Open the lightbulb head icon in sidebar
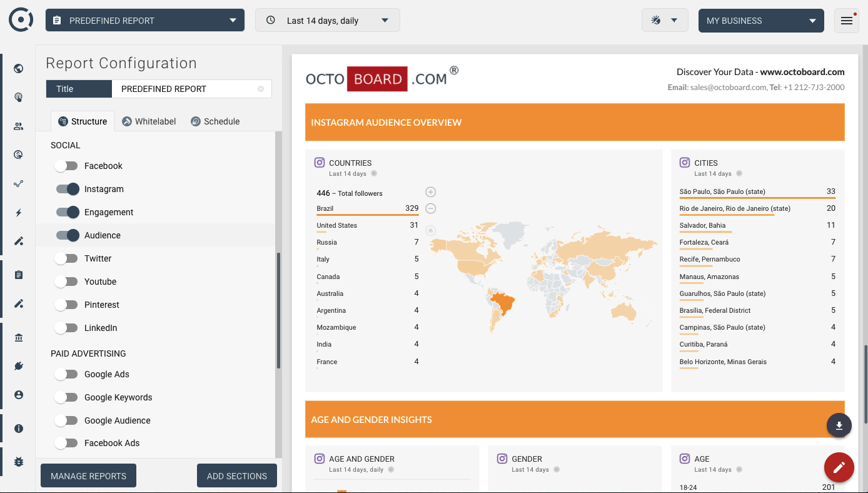This screenshot has height=493, width=868. (19, 98)
